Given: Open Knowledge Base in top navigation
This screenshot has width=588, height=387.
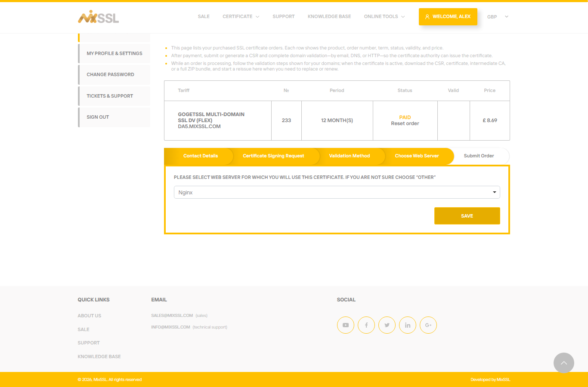Looking at the screenshot, I should coord(329,17).
